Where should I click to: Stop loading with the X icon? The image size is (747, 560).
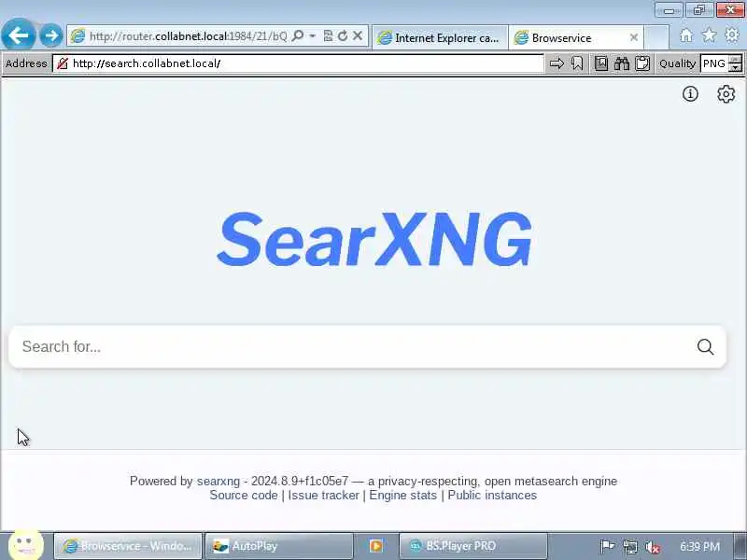tap(358, 35)
